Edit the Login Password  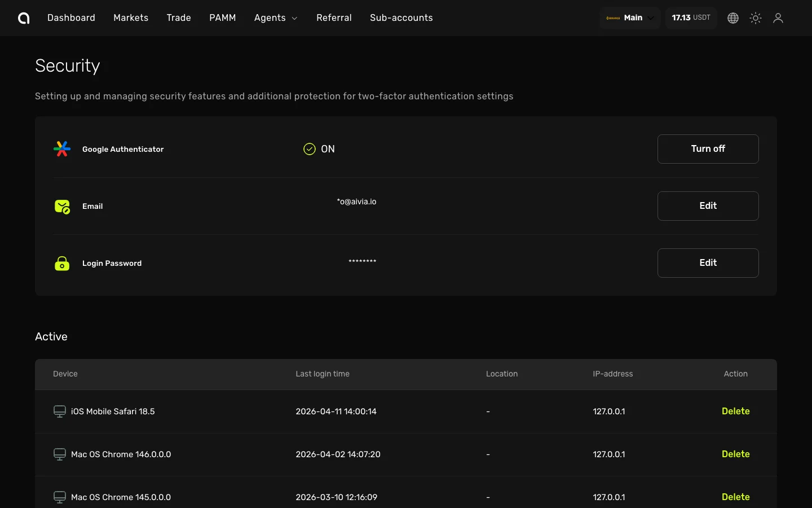pos(708,263)
